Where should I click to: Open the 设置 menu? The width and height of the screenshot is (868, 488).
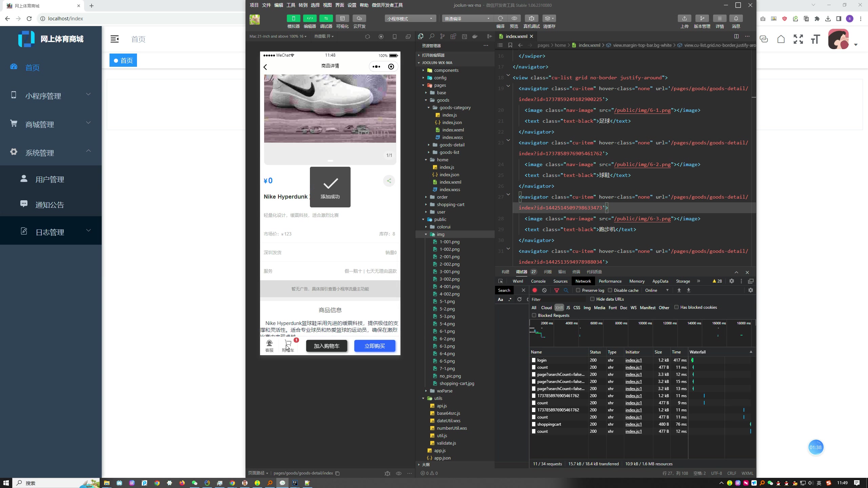coord(352,5)
